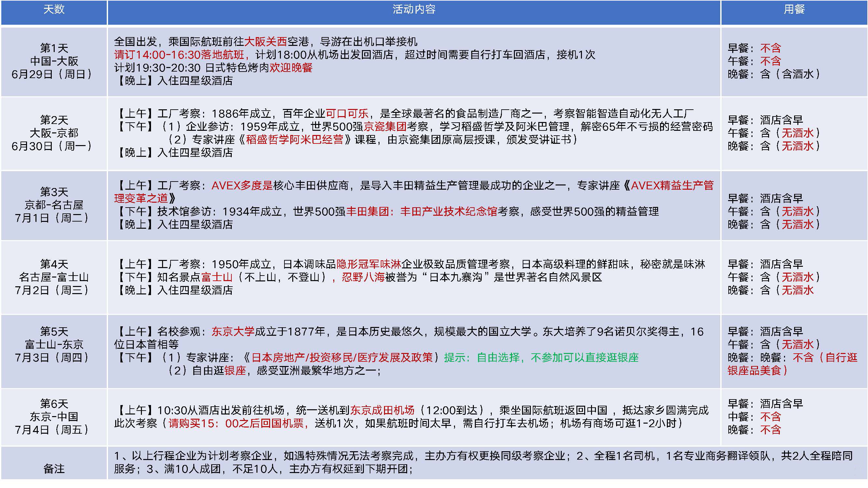Click day 5 晚餐：不含（自行逛 text

tap(792, 358)
